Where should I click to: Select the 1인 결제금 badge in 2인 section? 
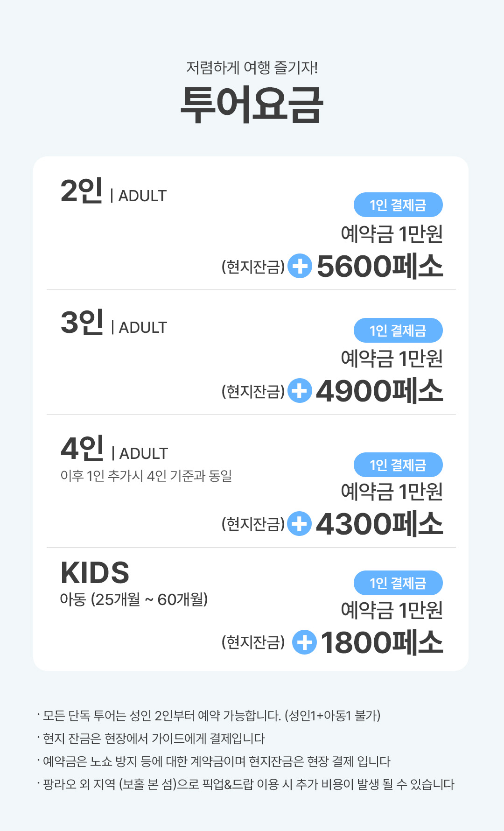[398, 205]
